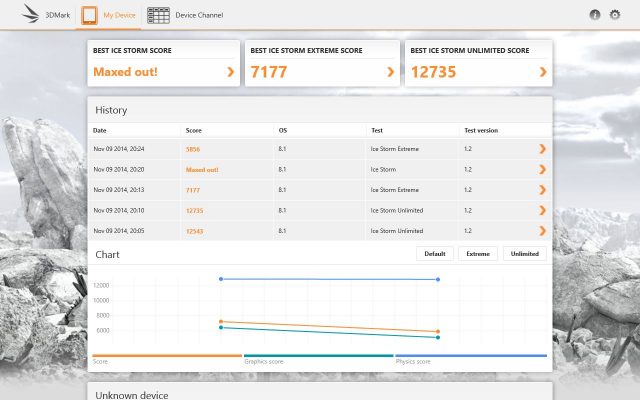This screenshot has height=400, width=640.
Task: Click the Test column header
Action: 377,131
